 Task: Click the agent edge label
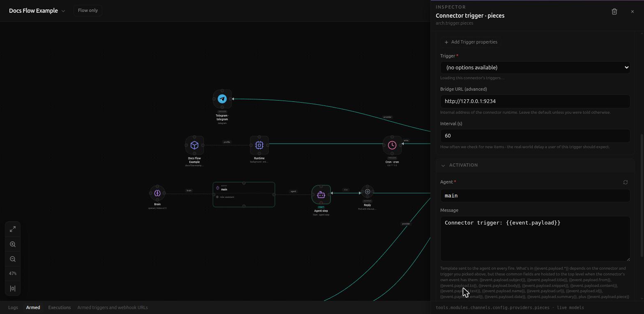point(293,191)
